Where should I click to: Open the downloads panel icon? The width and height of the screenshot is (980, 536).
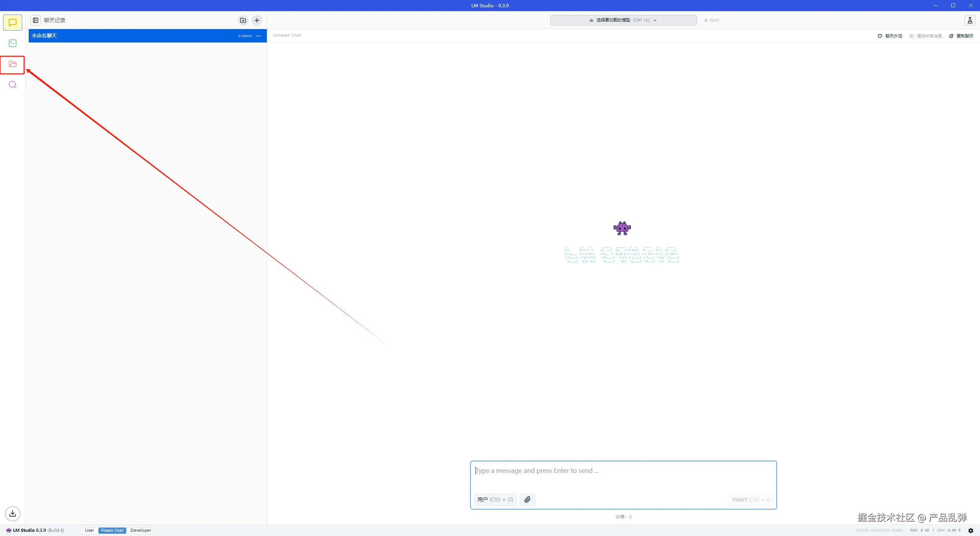click(x=13, y=513)
